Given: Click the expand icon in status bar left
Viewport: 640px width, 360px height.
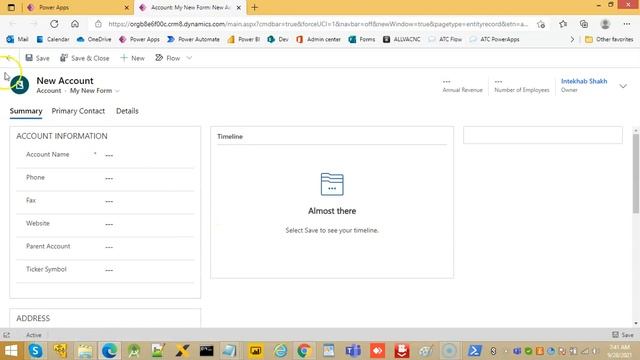Looking at the screenshot, I should tap(6, 335).
